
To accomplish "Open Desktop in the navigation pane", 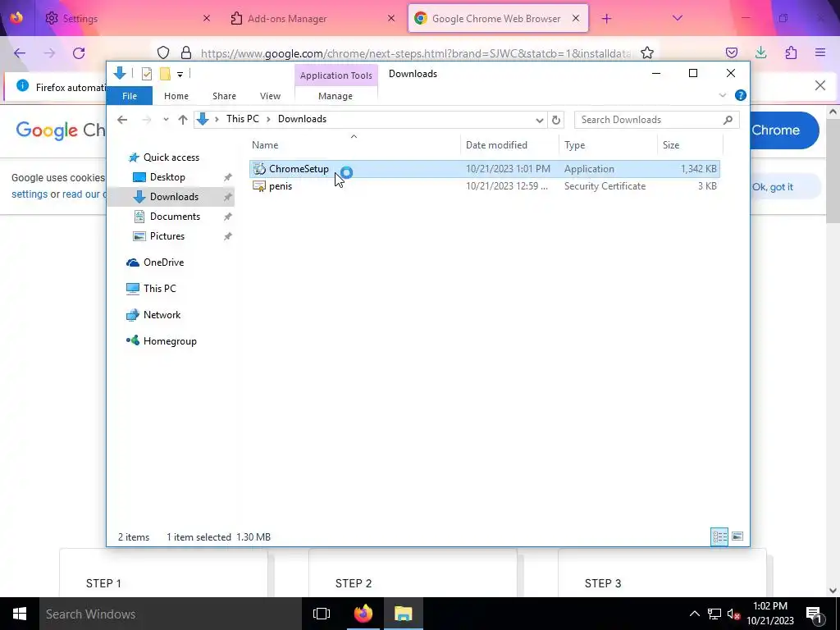I will point(167,177).
